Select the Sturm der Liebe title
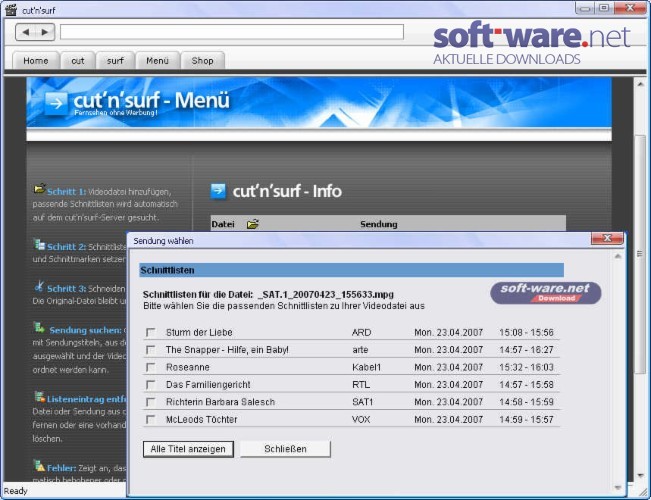 (x=199, y=332)
